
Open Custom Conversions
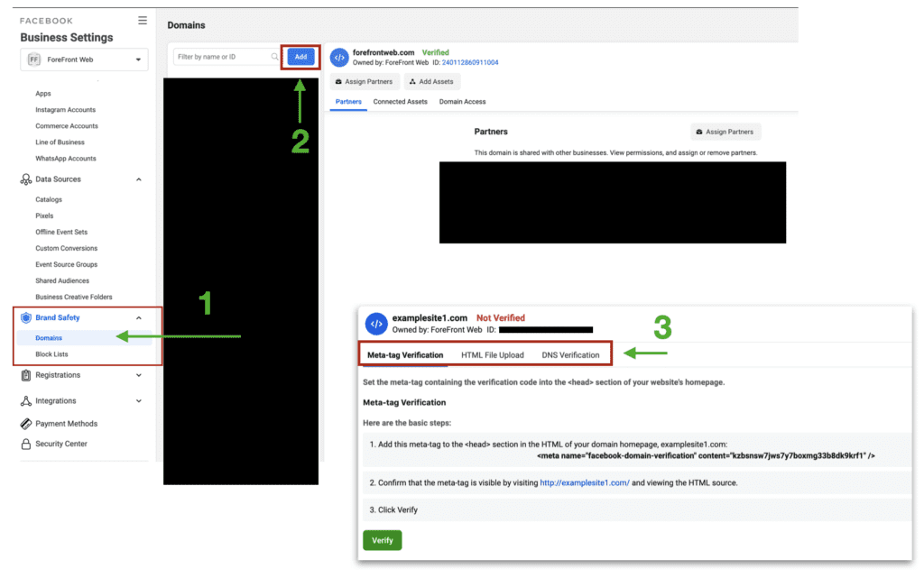pyautogui.click(x=67, y=248)
